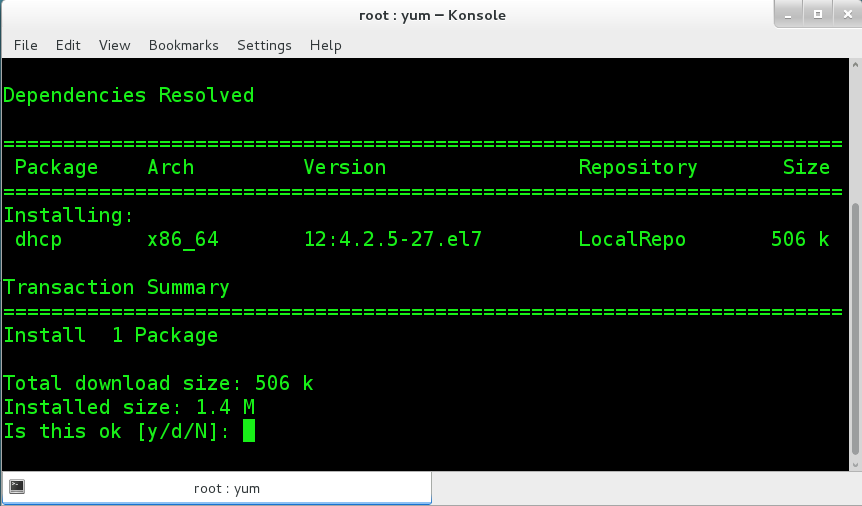Click the 'Size' column header
This screenshot has width=862, height=506.
click(x=806, y=167)
